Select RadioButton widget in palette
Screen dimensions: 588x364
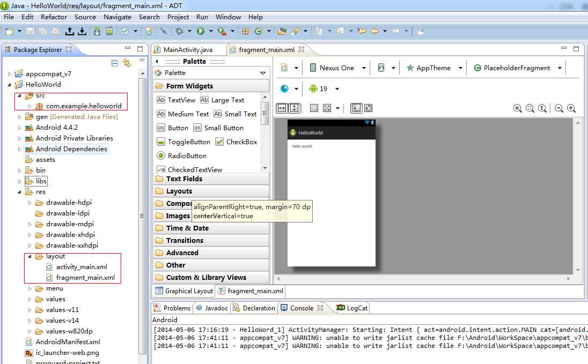coord(181,155)
